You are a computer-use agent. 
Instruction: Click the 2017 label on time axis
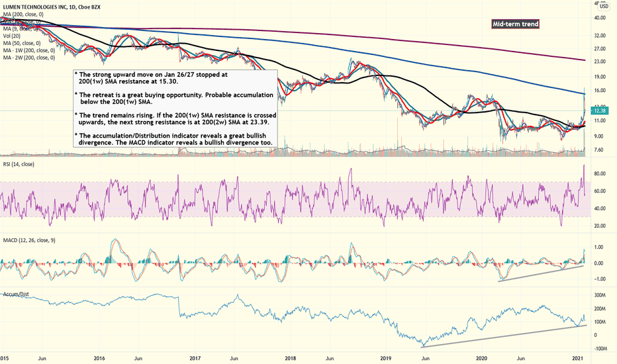[195, 359]
